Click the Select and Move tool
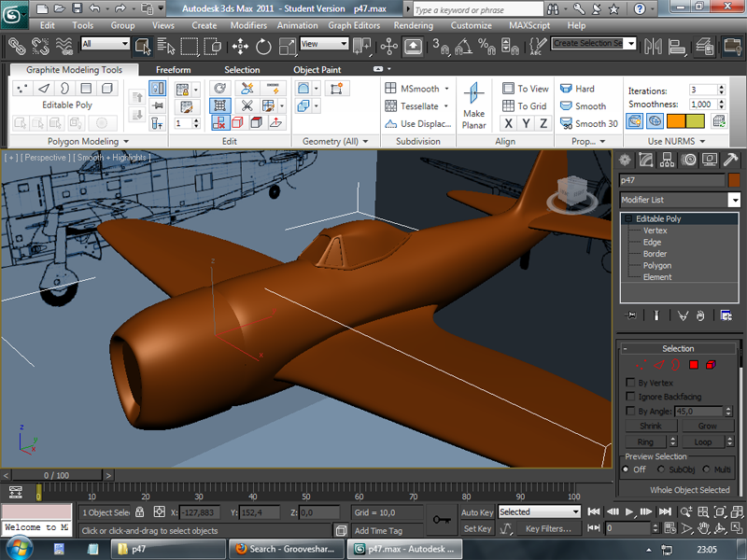747x560 pixels. [x=240, y=45]
